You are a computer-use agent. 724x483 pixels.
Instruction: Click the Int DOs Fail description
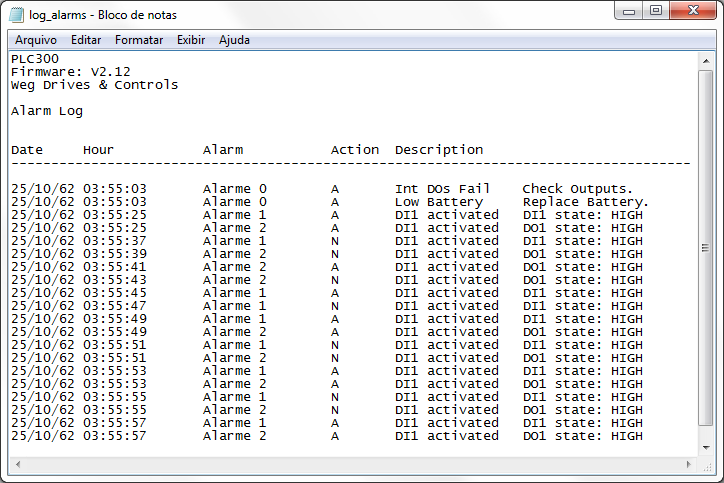point(443,189)
